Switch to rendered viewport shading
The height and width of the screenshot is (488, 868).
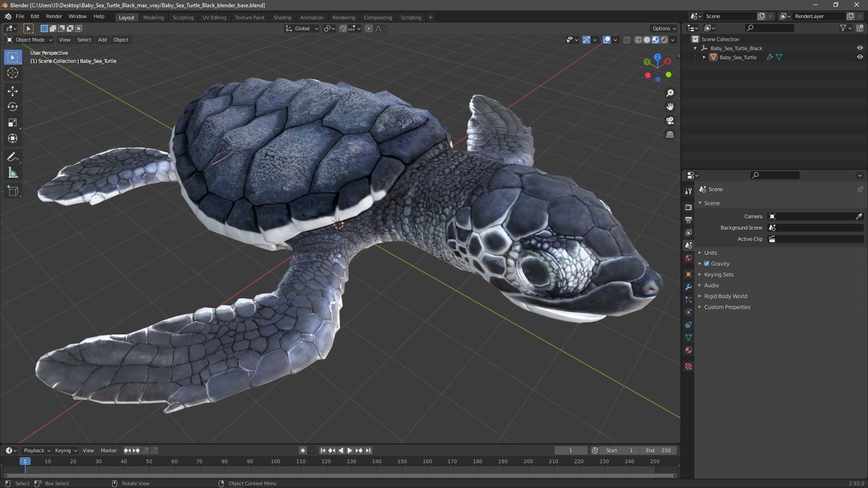coord(664,40)
